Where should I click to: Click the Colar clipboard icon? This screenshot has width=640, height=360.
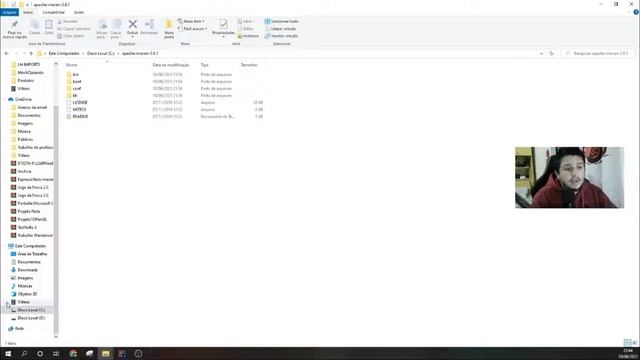[x=49, y=25]
